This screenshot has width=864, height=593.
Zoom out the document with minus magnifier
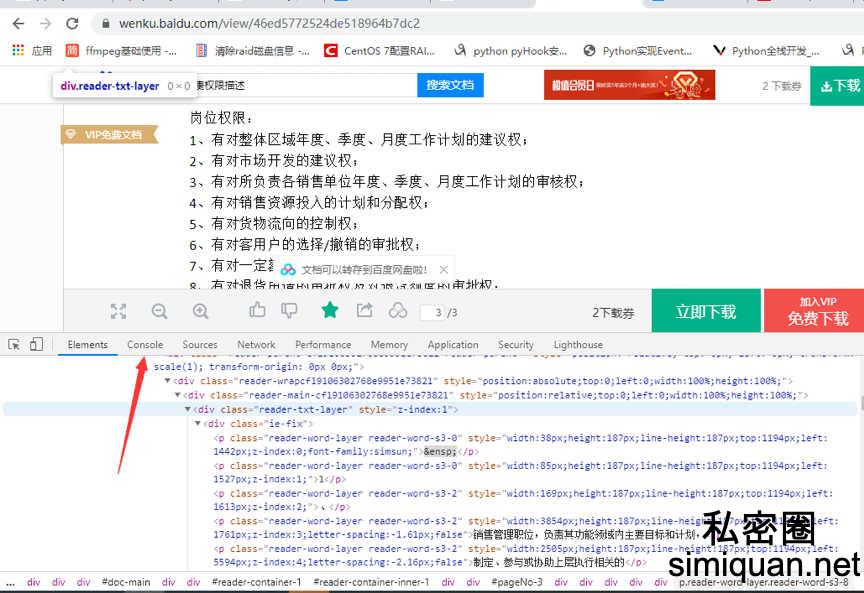point(159,311)
